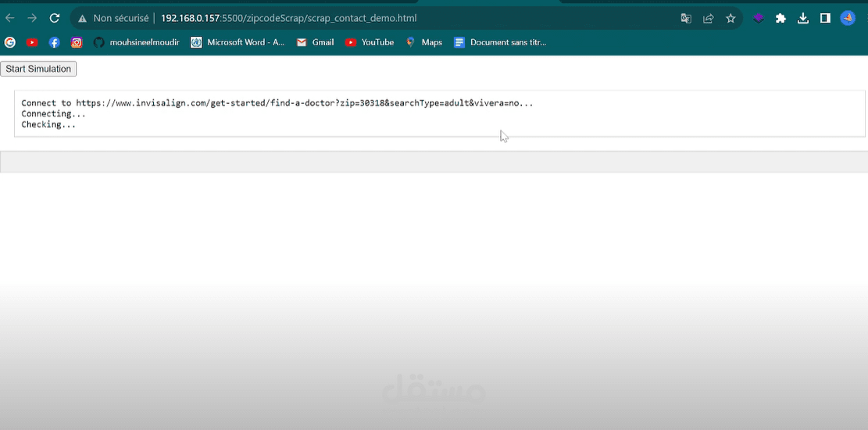Toggle the side panel icon

tap(825, 18)
